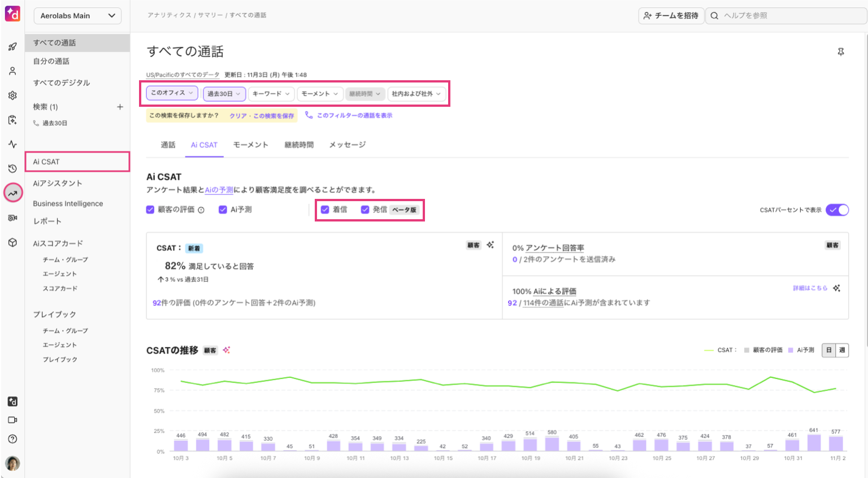Switch to the メッセージ tab
Image resolution: width=868 pixels, height=478 pixels.
point(348,145)
